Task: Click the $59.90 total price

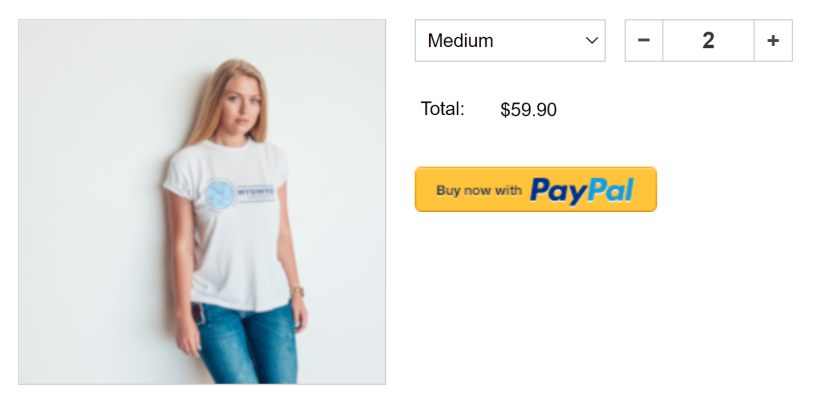Action: [528, 110]
